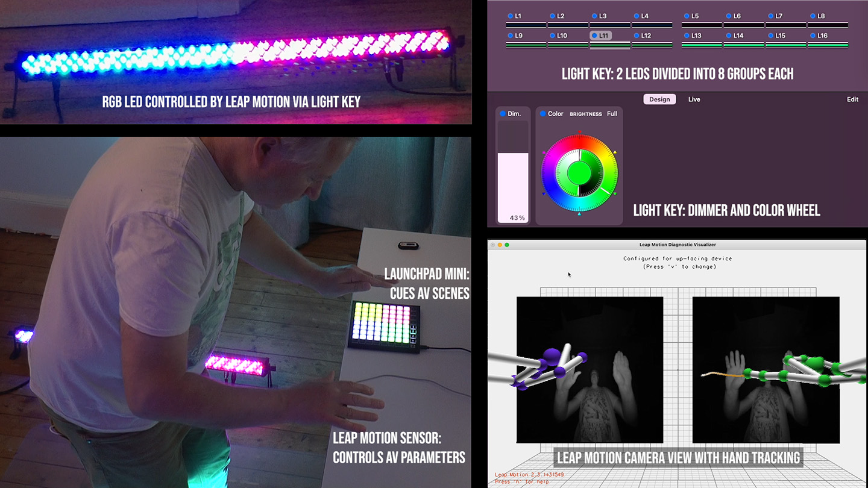The image size is (868, 488).
Task: Switch to the Live tab
Action: (694, 99)
